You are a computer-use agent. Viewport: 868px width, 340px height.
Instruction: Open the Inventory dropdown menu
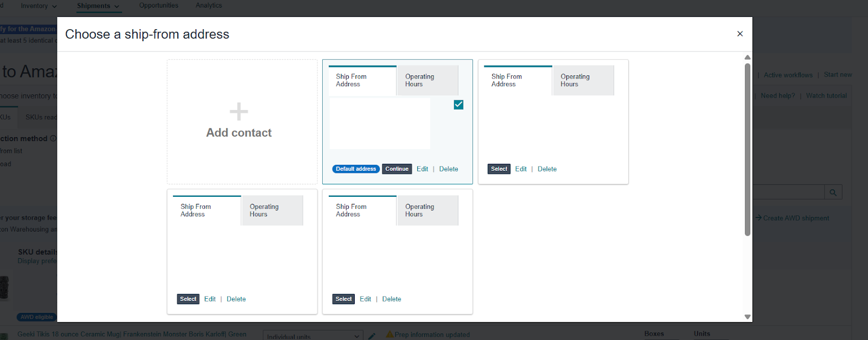coord(39,6)
